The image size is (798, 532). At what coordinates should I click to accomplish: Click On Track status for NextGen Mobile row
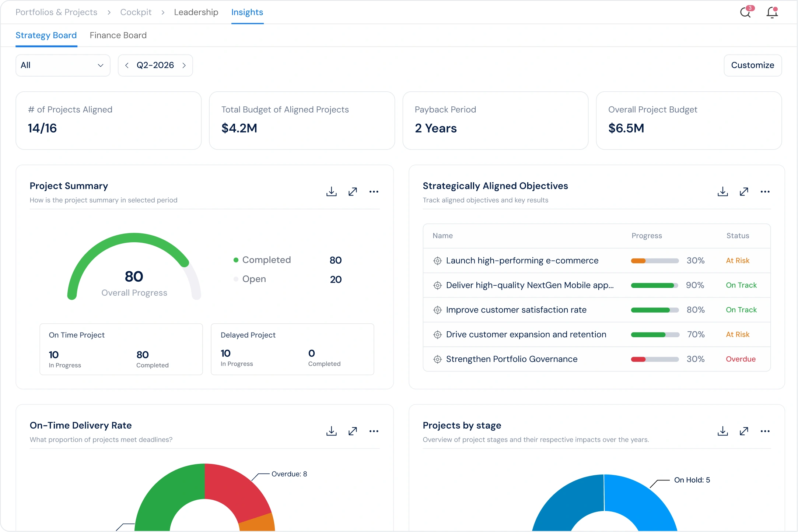[x=741, y=285]
